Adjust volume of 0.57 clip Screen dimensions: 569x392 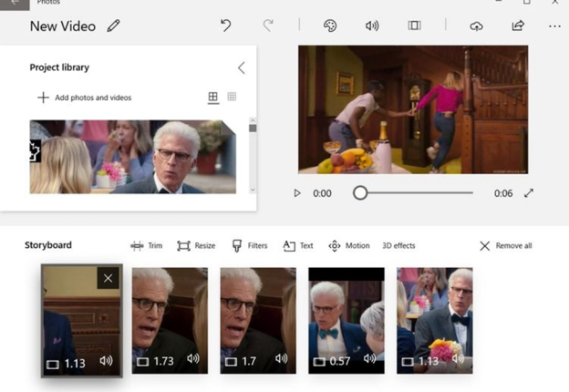tap(369, 358)
